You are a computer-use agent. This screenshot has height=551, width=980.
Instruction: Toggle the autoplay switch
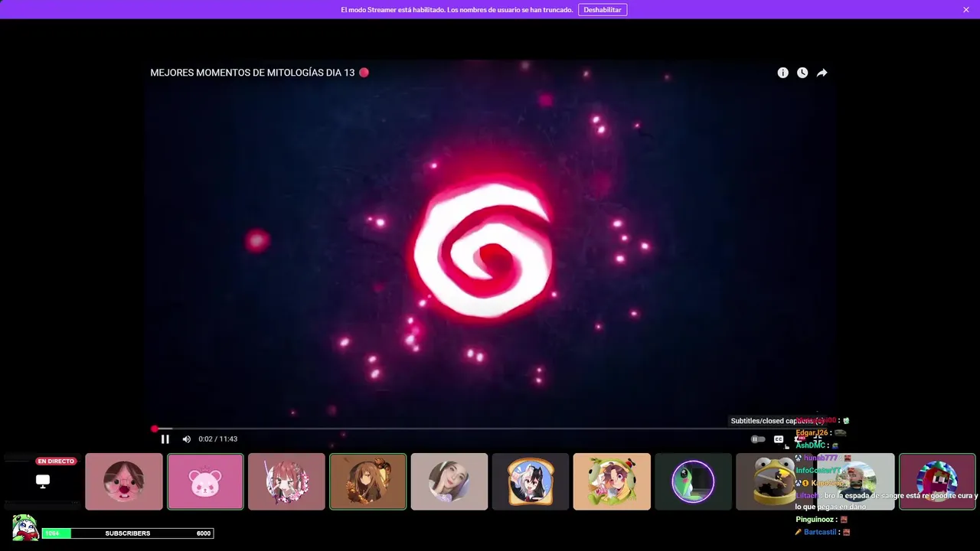[x=758, y=439]
